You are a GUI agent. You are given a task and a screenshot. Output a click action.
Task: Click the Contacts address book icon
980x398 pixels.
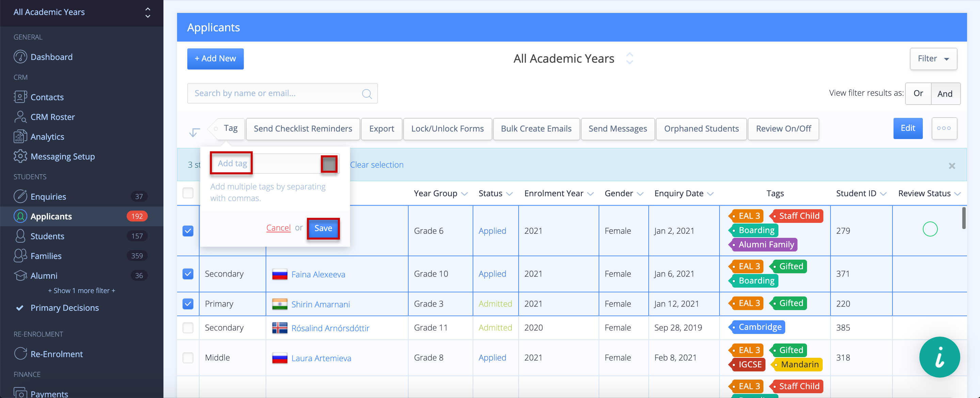[20, 97]
